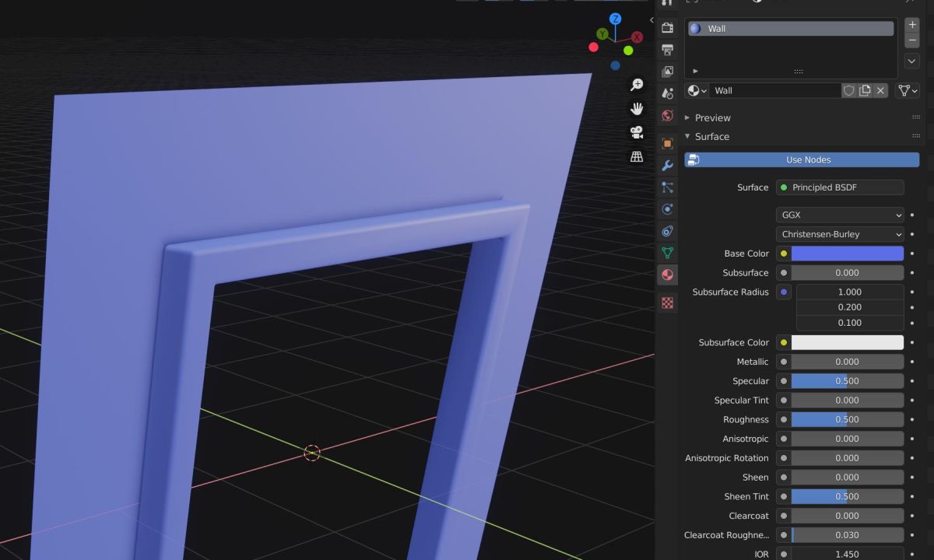Remove the material slot with minus button
934x560 pixels.
[x=912, y=40]
